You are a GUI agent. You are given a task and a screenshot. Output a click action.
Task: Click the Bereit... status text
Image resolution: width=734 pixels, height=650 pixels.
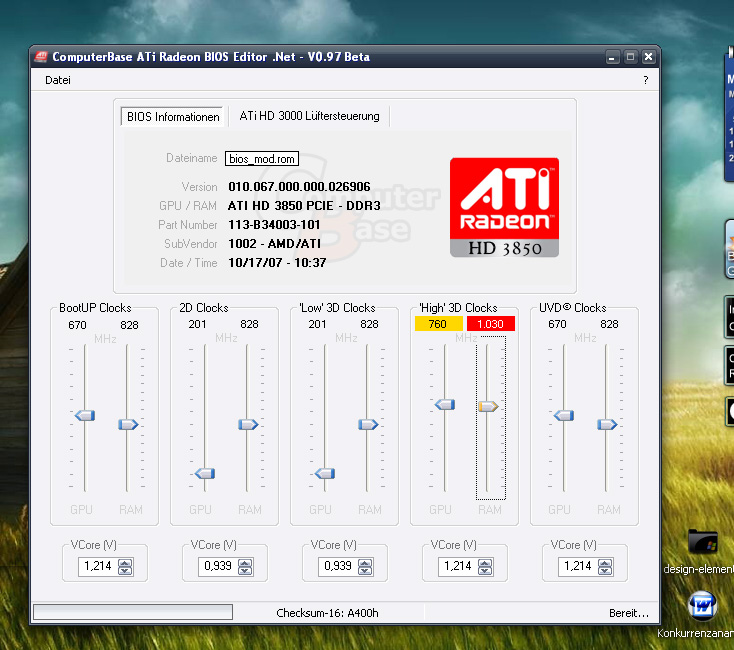click(x=629, y=613)
